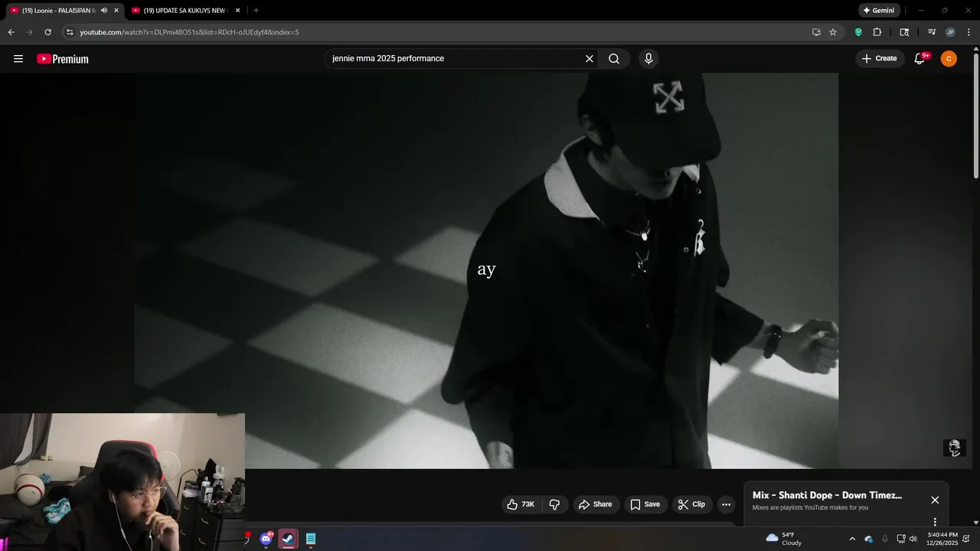
Task: Bookmark this page with the star
Action: tap(833, 32)
